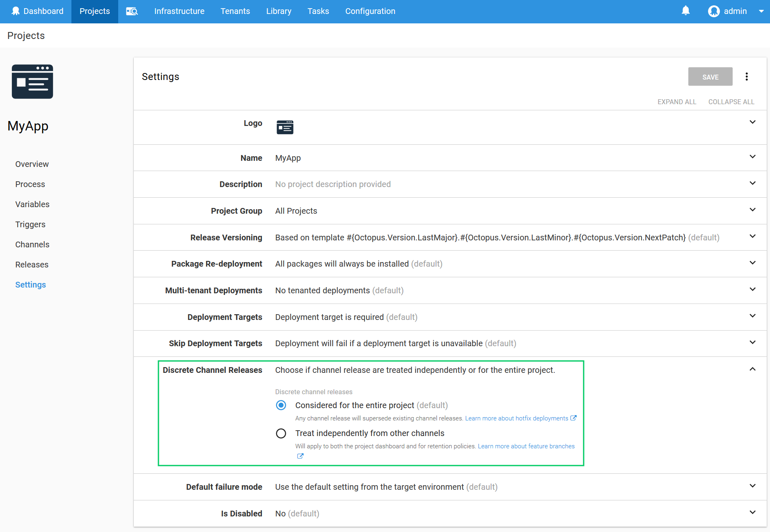
Task: Select Variables in the project sidebar
Action: pos(32,204)
